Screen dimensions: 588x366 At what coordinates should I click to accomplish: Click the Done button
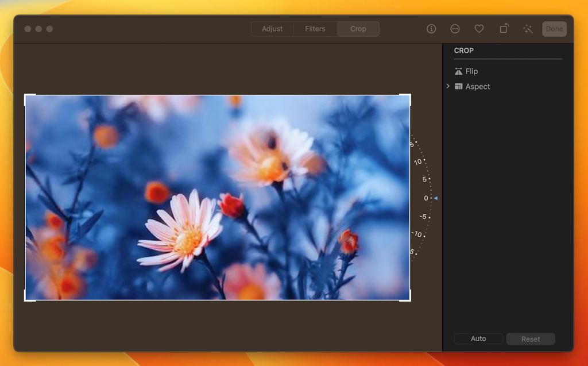[554, 29]
